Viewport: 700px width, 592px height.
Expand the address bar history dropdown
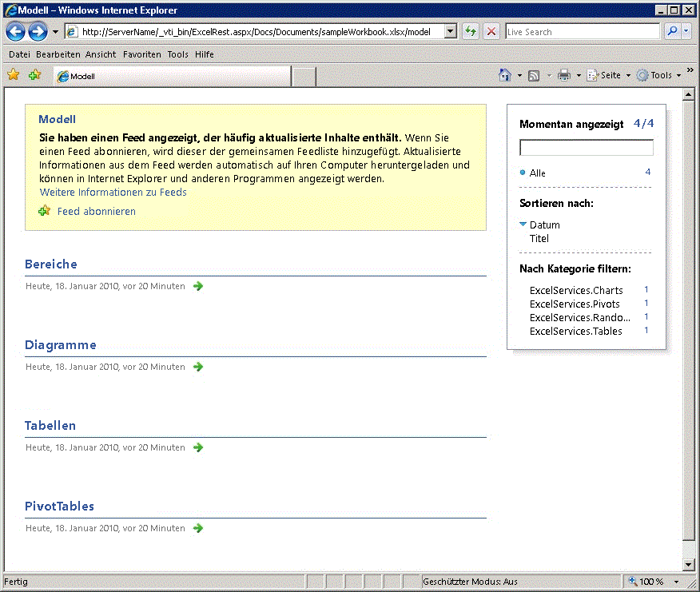pos(450,30)
